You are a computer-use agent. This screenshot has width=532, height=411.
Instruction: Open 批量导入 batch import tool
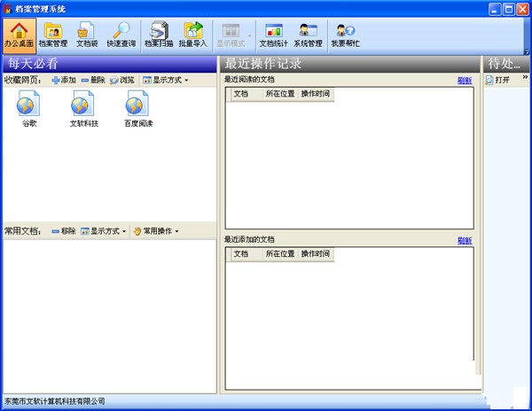(x=192, y=35)
